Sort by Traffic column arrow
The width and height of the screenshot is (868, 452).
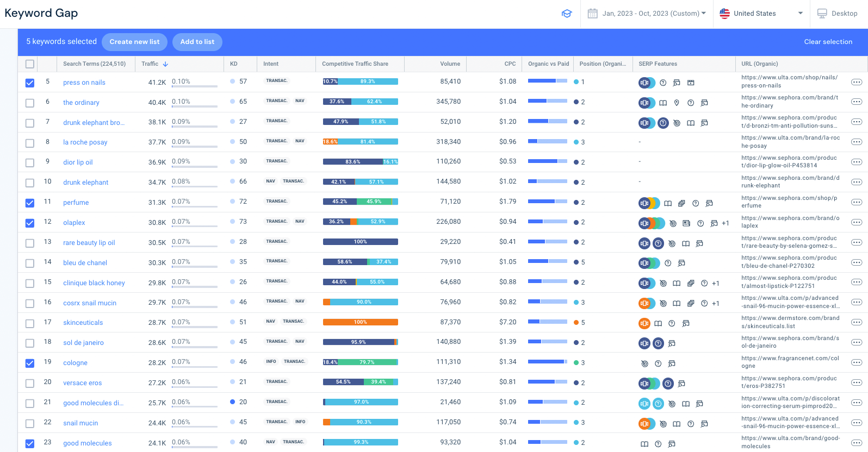pos(165,64)
